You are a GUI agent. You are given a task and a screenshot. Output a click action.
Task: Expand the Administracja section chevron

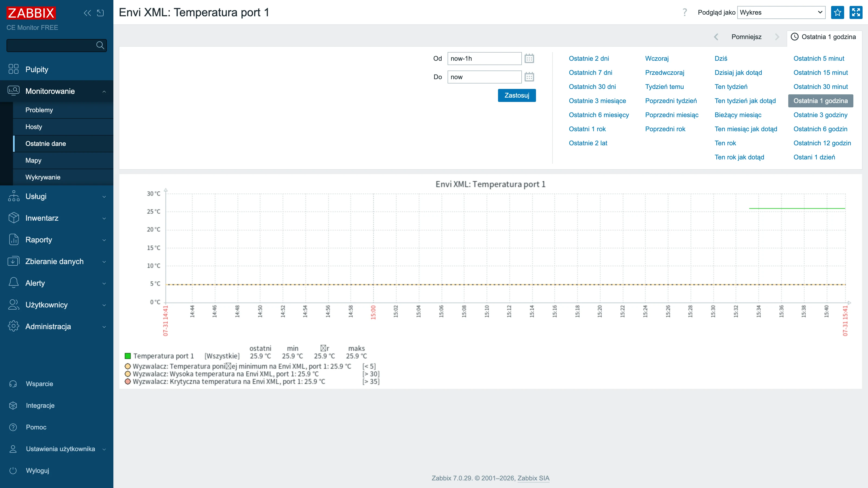pos(104,327)
